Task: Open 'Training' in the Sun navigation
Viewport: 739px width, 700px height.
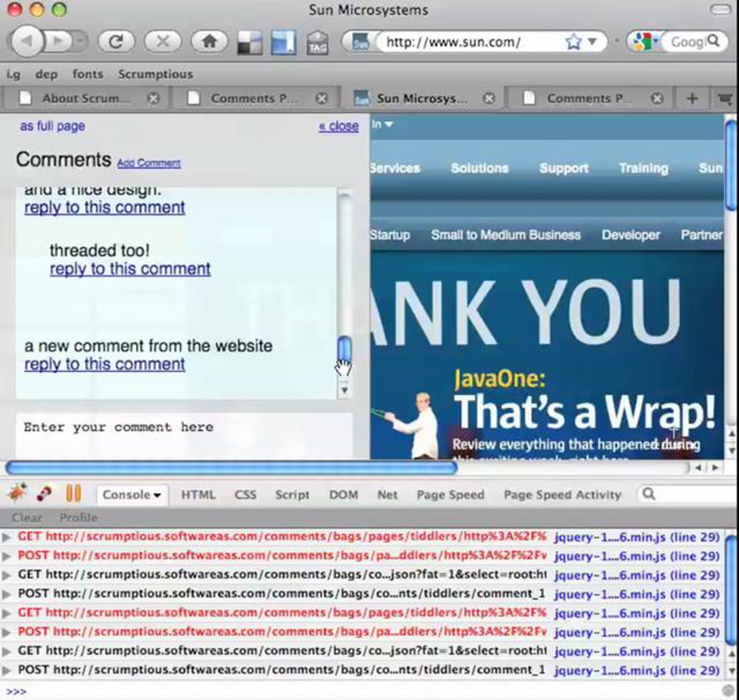Action: pos(644,168)
